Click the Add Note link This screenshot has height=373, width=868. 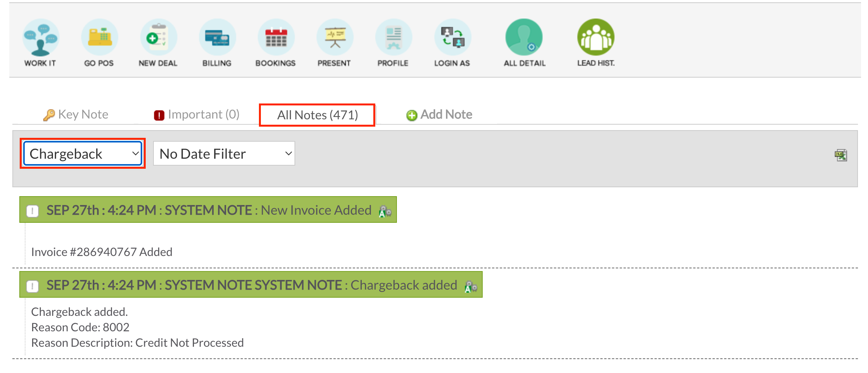click(x=439, y=115)
